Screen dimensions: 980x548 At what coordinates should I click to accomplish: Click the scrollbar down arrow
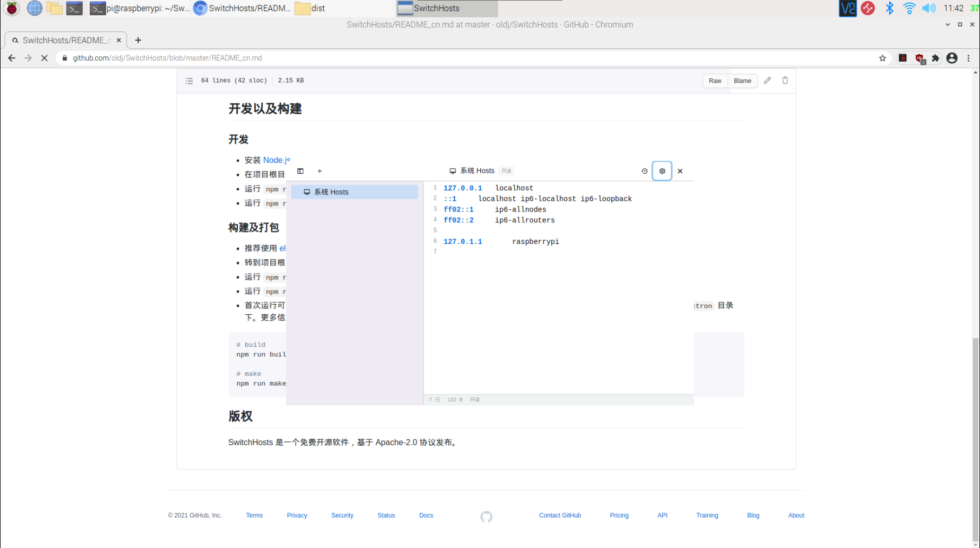pos(976,544)
